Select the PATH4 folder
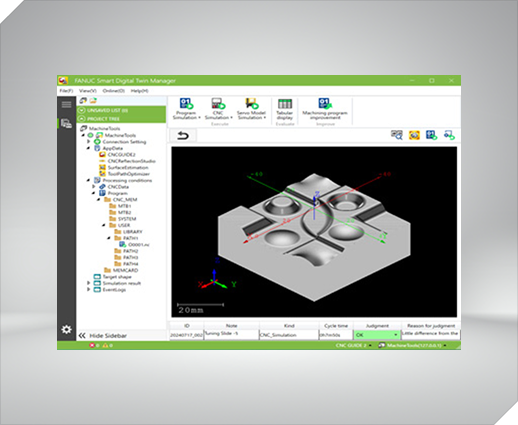The image size is (518, 425). point(130,264)
